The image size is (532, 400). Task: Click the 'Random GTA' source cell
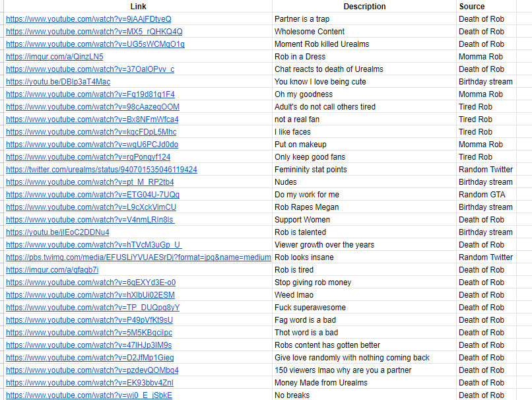point(486,195)
